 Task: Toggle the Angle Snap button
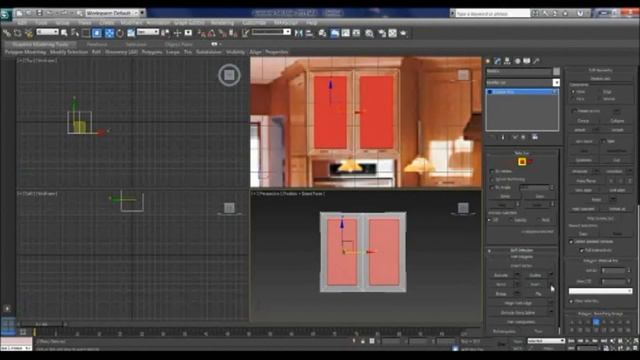click(212, 33)
